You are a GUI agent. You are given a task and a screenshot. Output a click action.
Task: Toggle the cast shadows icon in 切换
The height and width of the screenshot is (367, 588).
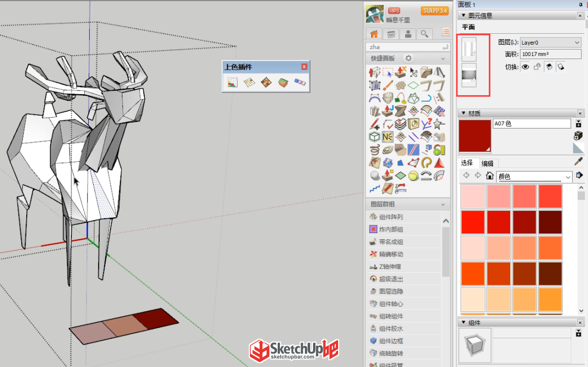click(x=549, y=67)
